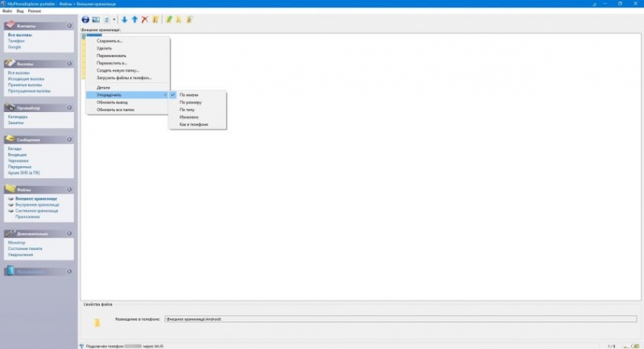This screenshot has height=349, width=644.
Task: Click the red X delete icon
Action: click(x=145, y=19)
